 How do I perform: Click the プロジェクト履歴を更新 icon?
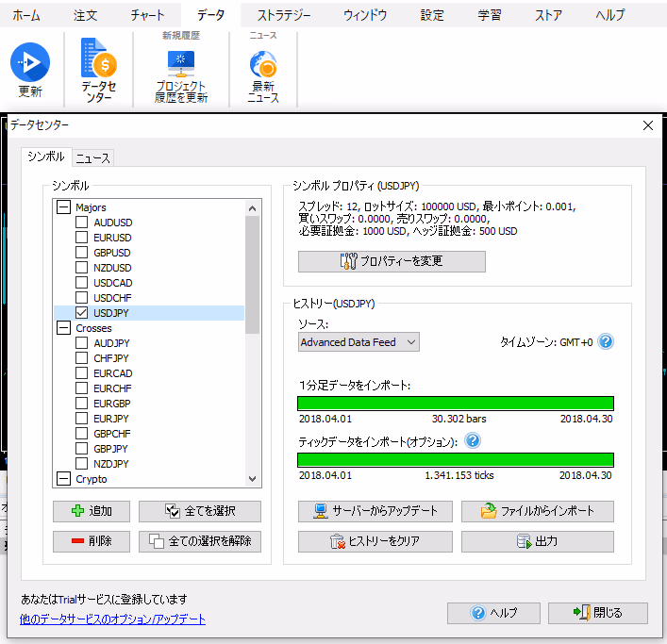[x=181, y=63]
